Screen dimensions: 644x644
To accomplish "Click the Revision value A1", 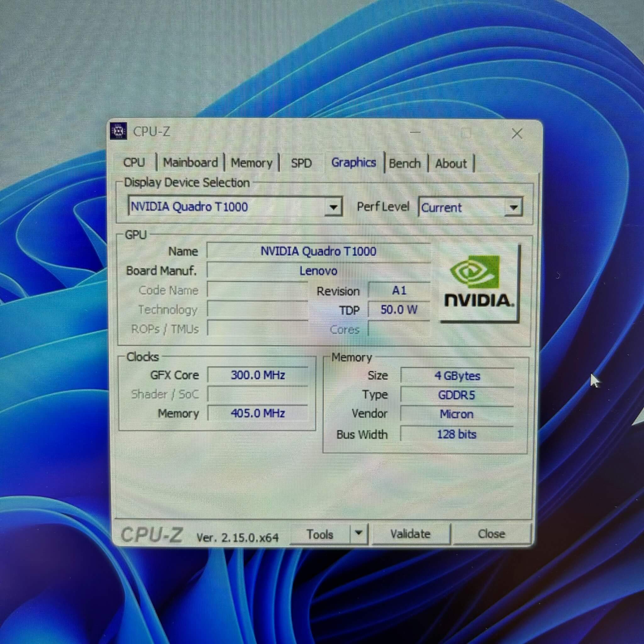I will tap(399, 290).
